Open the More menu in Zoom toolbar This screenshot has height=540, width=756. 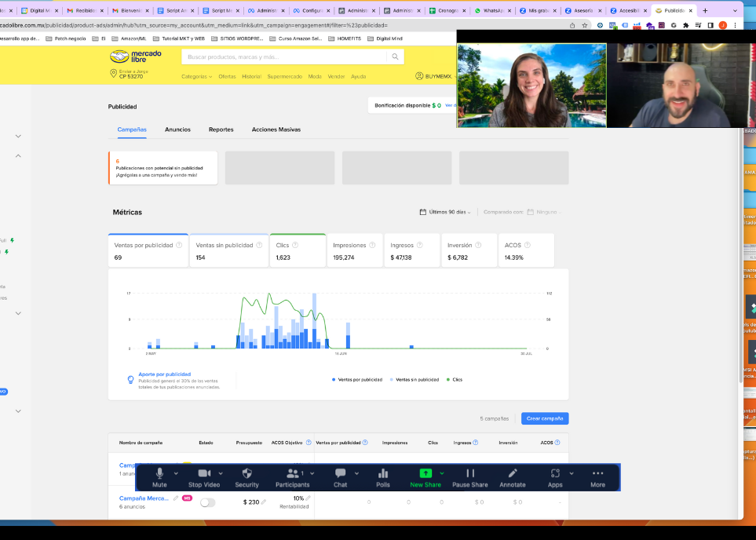tap(598, 478)
